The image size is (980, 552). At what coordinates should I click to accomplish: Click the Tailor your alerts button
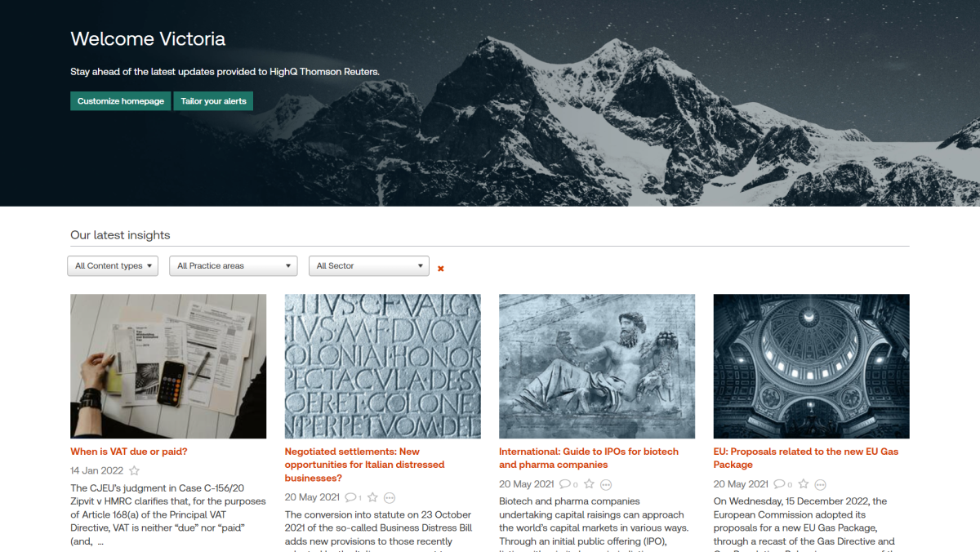coord(214,101)
